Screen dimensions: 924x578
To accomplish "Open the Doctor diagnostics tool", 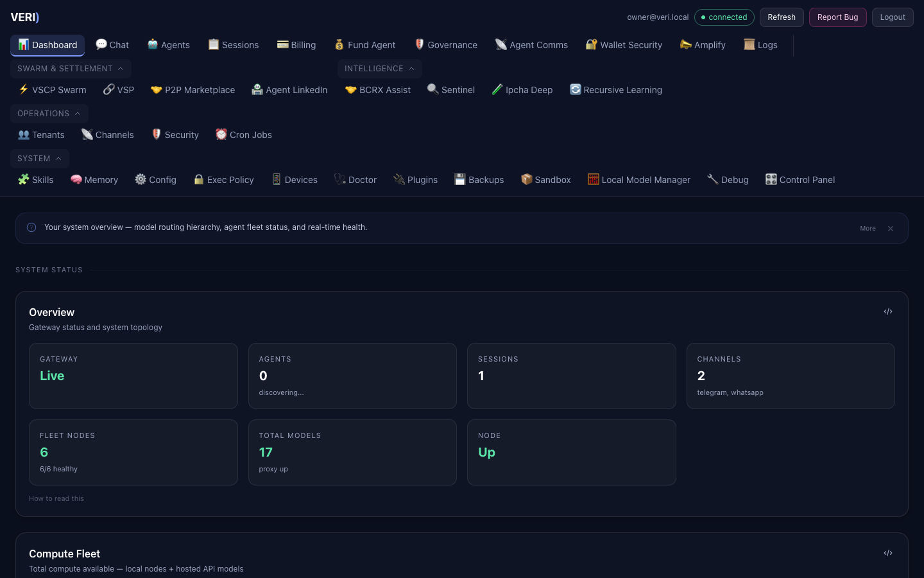I will [355, 180].
